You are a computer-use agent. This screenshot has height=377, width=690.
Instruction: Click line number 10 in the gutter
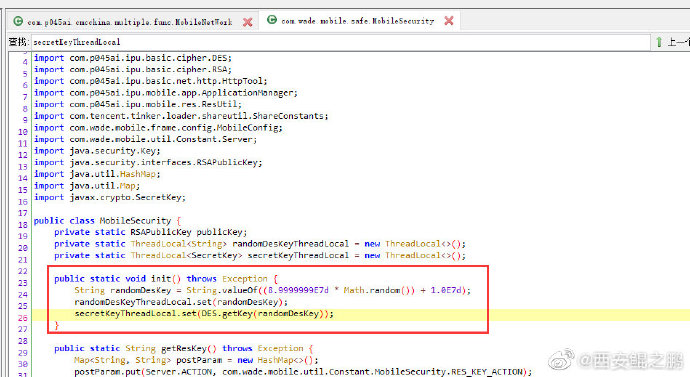(x=23, y=132)
